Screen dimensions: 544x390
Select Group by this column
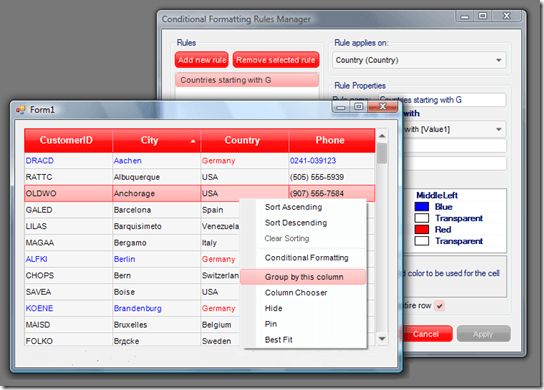tap(303, 277)
